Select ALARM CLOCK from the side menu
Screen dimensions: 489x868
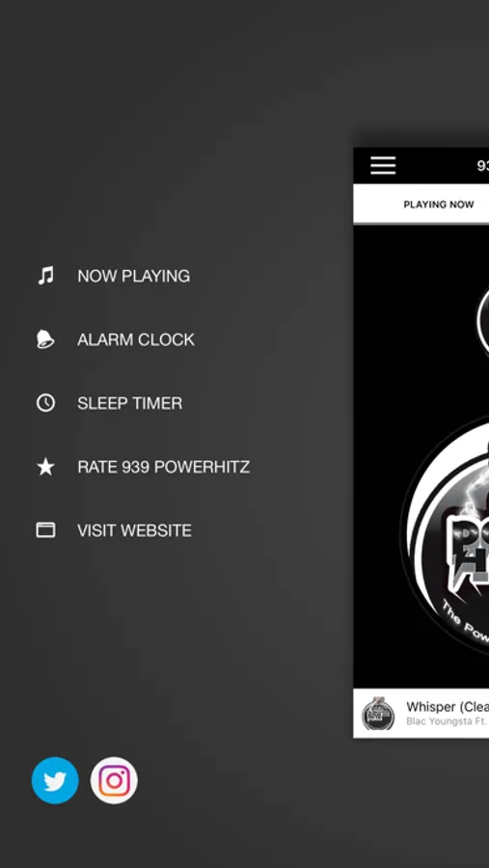click(x=136, y=339)
